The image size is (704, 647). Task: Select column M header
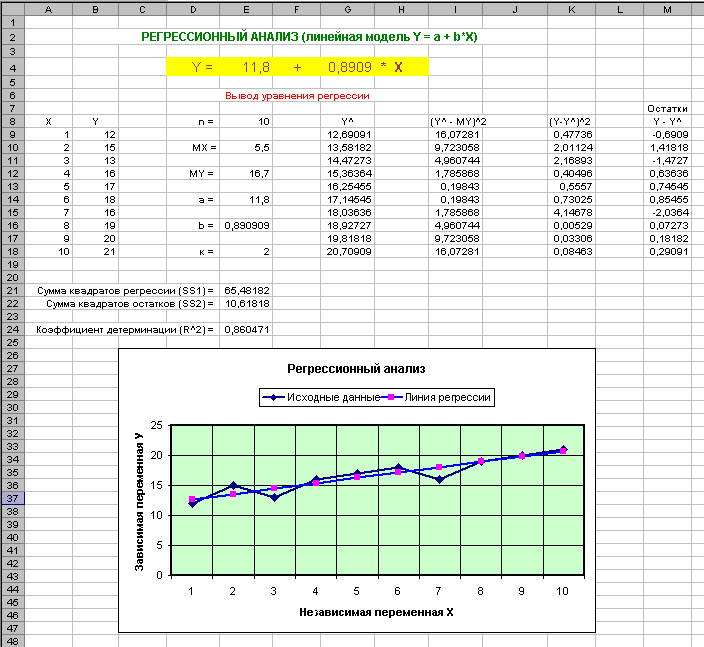point(667,9)
